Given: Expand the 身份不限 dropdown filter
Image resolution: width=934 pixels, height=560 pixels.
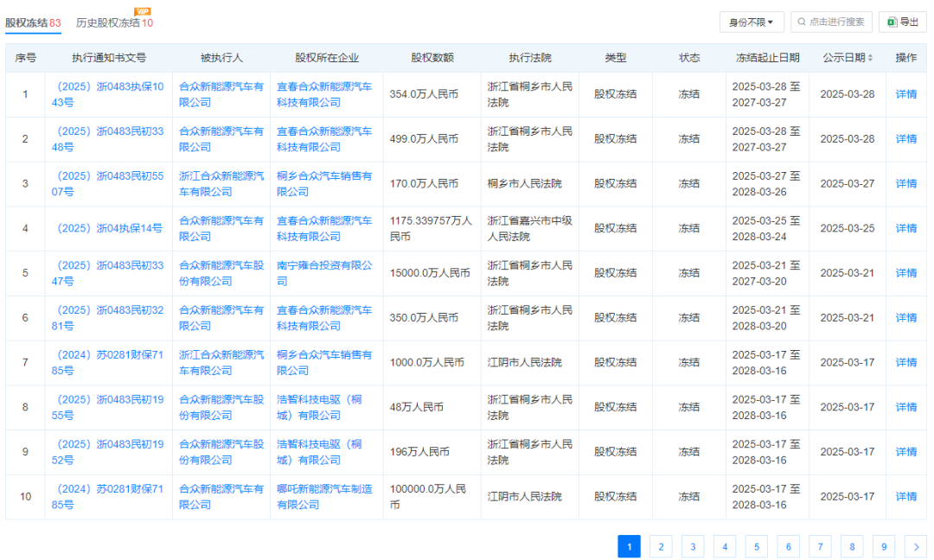Looking at the screenshot, I should (x=752, y=22).
